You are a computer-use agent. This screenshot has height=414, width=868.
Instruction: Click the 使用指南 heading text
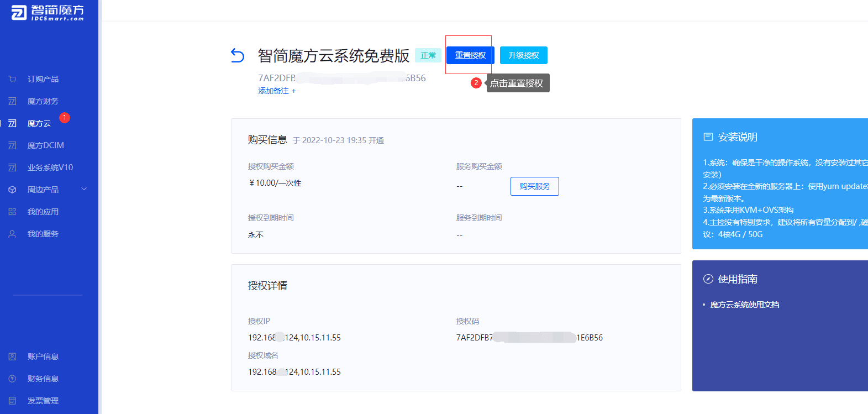738,279
